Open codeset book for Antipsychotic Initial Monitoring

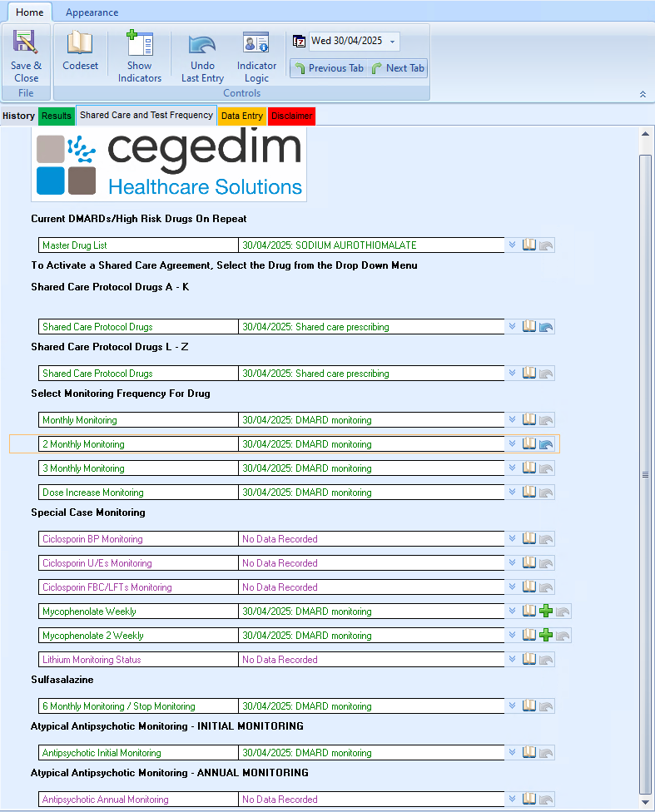529,752
